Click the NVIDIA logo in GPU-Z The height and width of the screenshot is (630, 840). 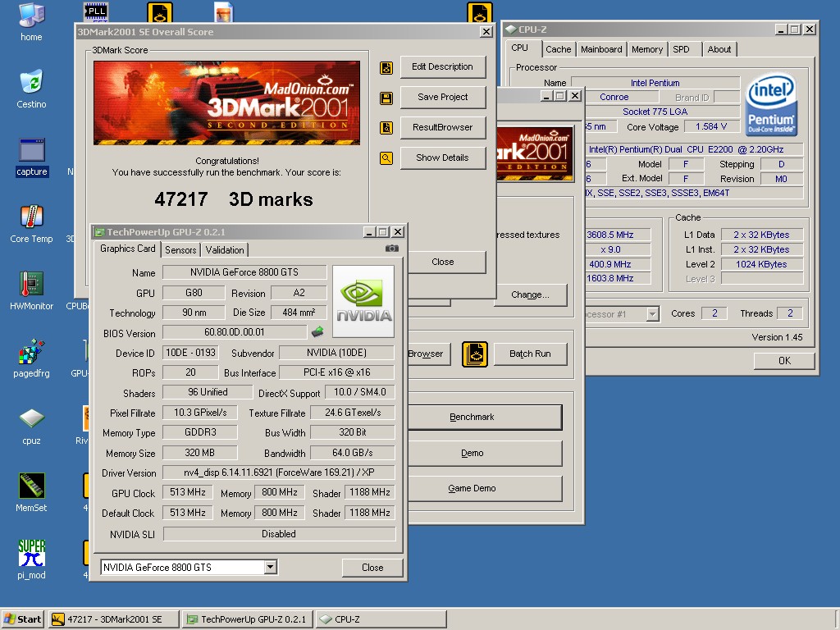(x=363, y=301)
